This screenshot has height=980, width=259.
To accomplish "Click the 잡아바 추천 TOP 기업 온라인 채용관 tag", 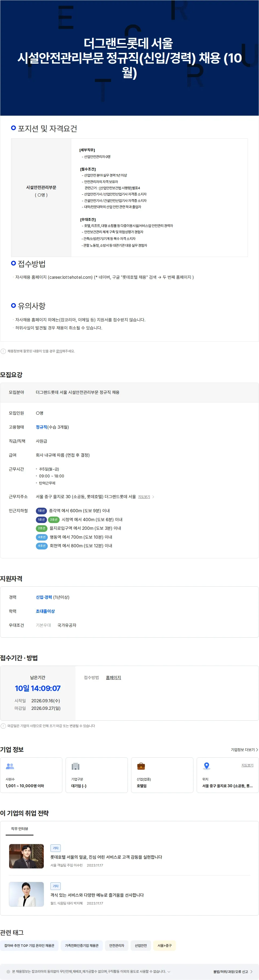I will (x=29, y=945).
